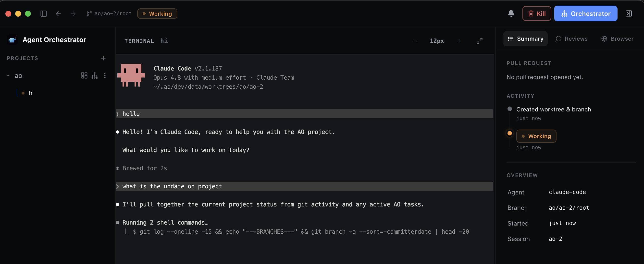Toggle the left sidebar panel icon

[44, 13]
